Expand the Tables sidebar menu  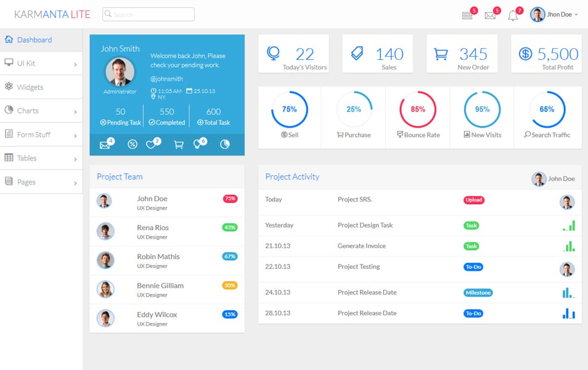click(x=41, y=158)
